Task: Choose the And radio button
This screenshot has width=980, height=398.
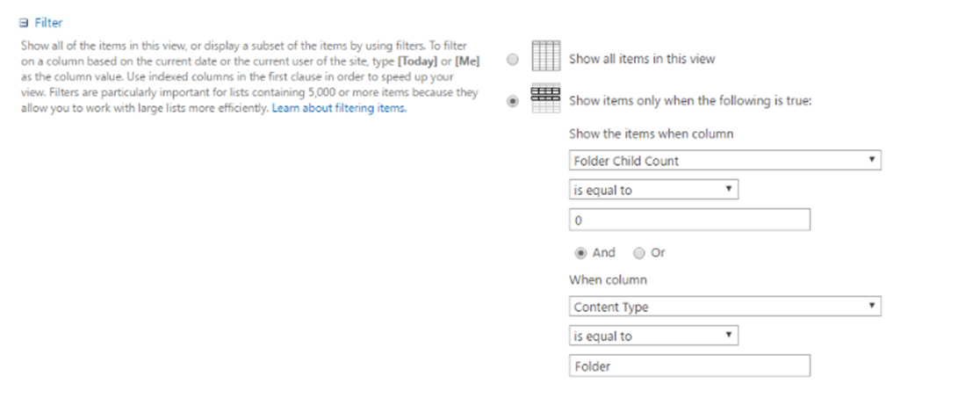Action: 580,253
